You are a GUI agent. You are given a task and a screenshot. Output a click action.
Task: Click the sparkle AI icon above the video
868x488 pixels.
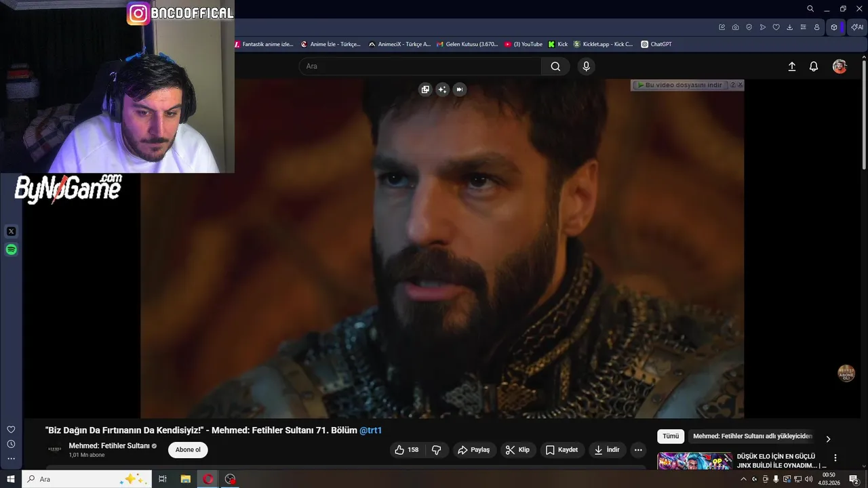(x=442, y=89)
